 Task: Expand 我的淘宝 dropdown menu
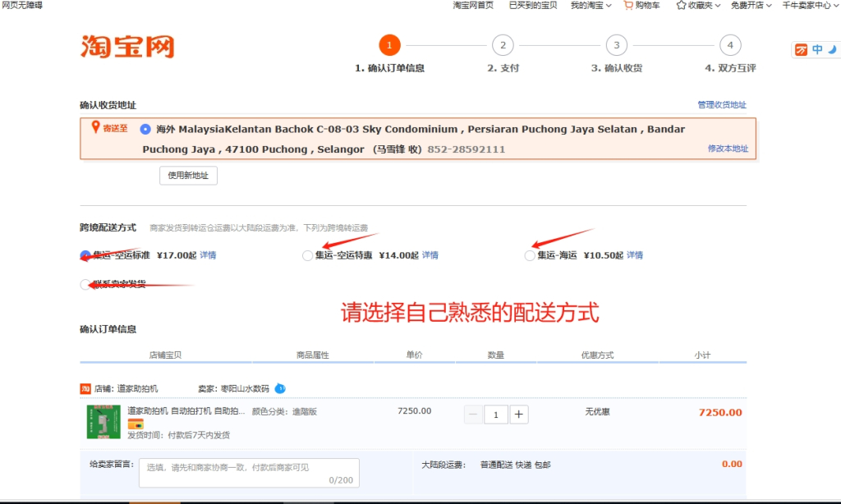(x=591, y=5)
